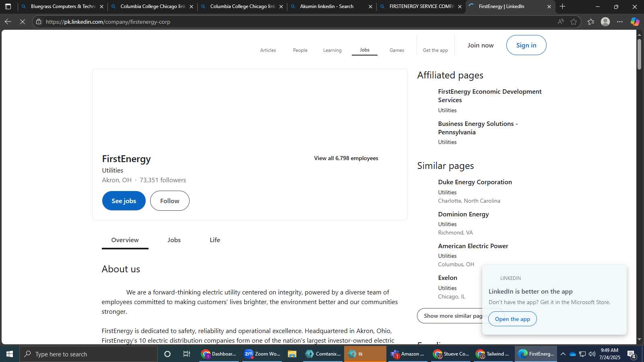Viewport: 644px width, 362px height.
Task: Open Task View on taskbar
Action: pos(187,354)
